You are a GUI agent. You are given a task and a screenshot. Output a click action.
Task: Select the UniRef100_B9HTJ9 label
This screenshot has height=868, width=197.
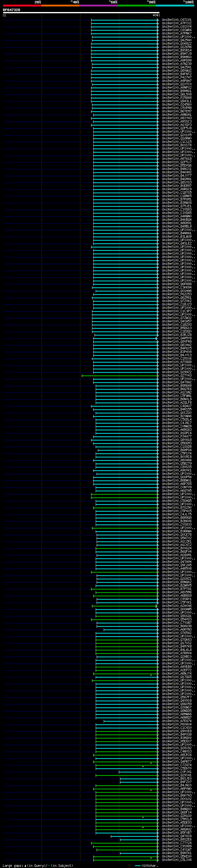[177, 54]
